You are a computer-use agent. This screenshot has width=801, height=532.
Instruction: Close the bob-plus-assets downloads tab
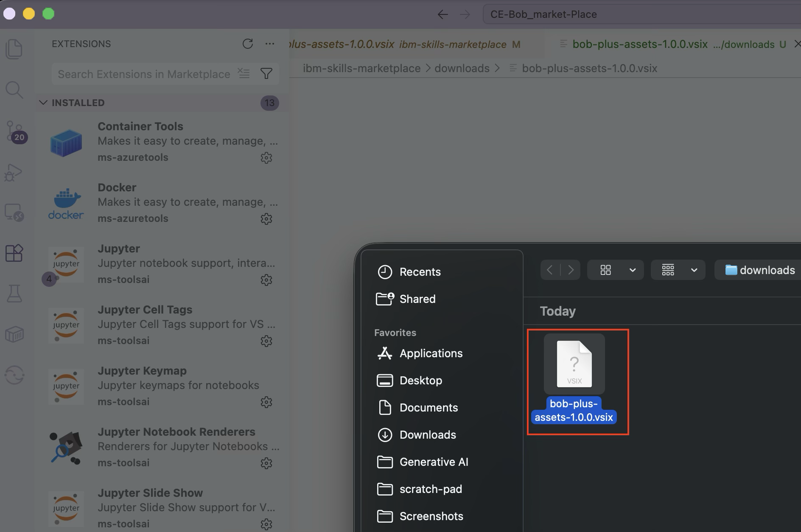click(x=797, y=44)
